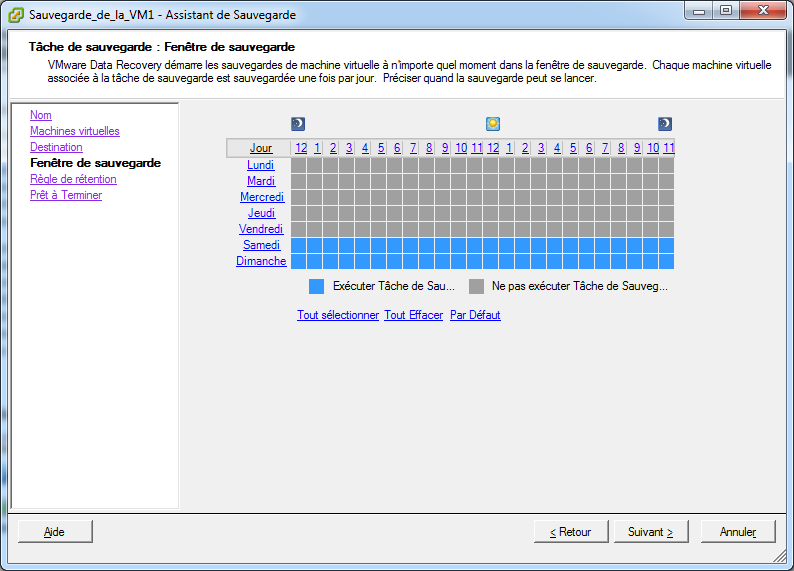Screen dimensions: 794x571
Task: Toggle Dimanche cell under midnight 12 column
Action: coord(298,262)
